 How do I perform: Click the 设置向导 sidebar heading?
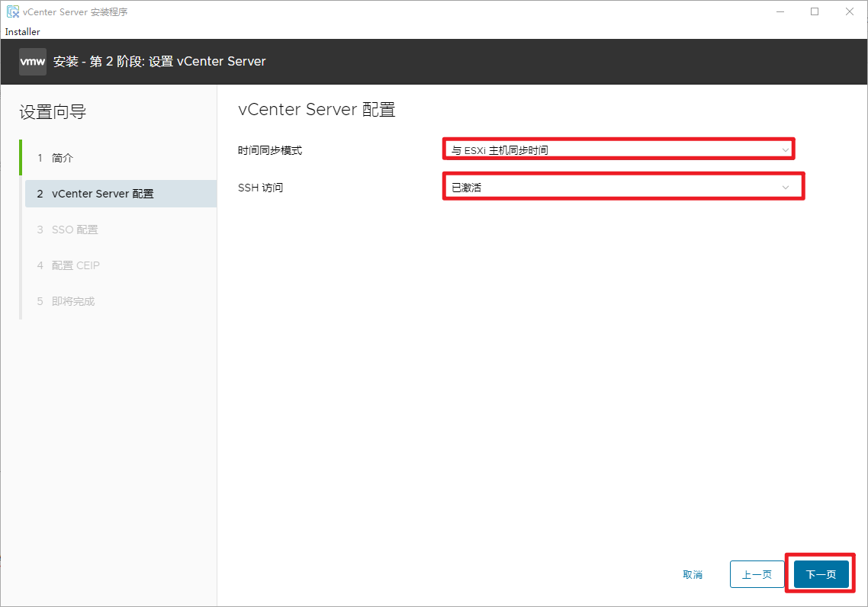53,112
